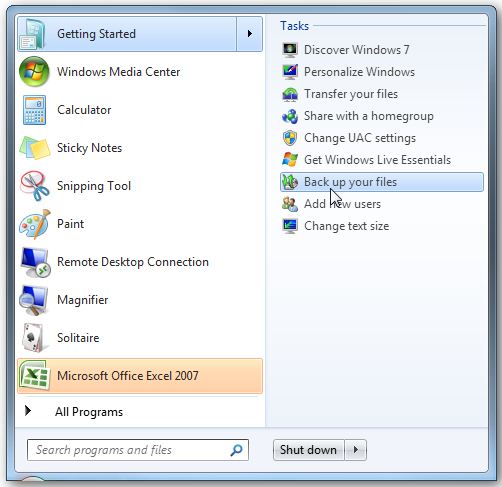The height and width of the screenshot is (487, 502).
Task: Click the Shut down button
Action: (x=309, y=450)
